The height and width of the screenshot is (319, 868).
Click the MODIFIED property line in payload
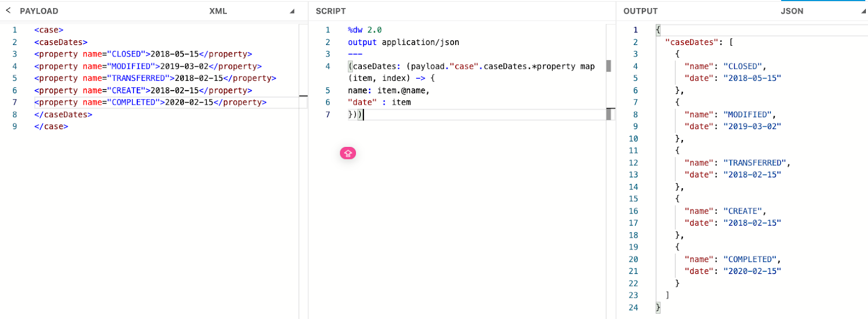pyautogui.click(x=148, y=66)
